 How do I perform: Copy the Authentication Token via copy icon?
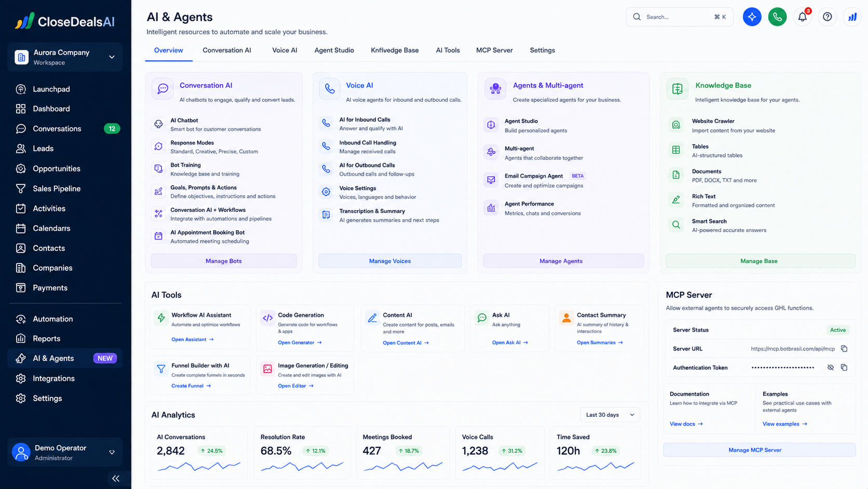click(844, 367)
